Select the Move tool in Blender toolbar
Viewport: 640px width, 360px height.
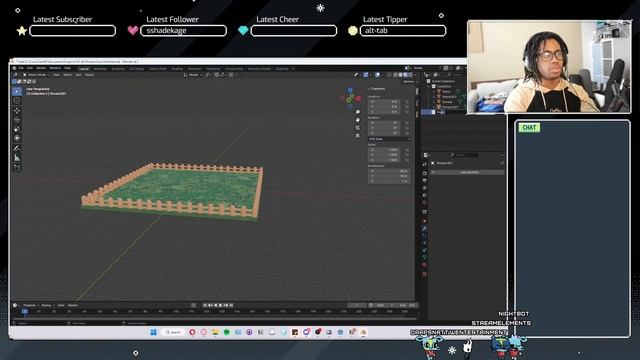(x=17, y=111)
